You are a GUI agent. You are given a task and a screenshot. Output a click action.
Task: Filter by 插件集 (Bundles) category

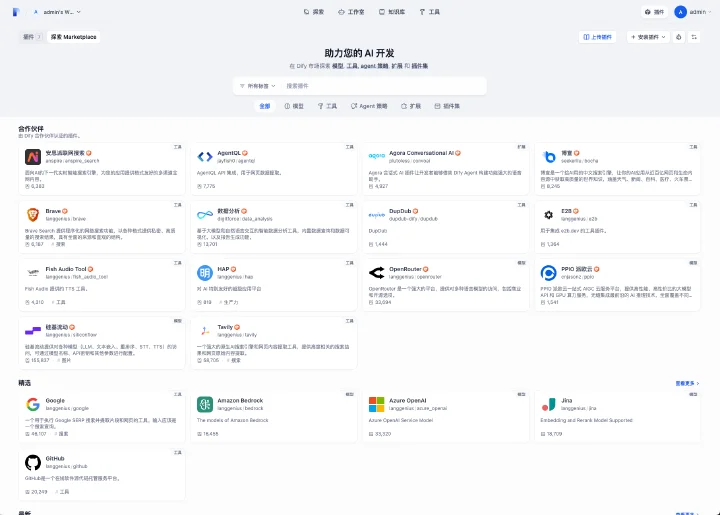(447, 106)
